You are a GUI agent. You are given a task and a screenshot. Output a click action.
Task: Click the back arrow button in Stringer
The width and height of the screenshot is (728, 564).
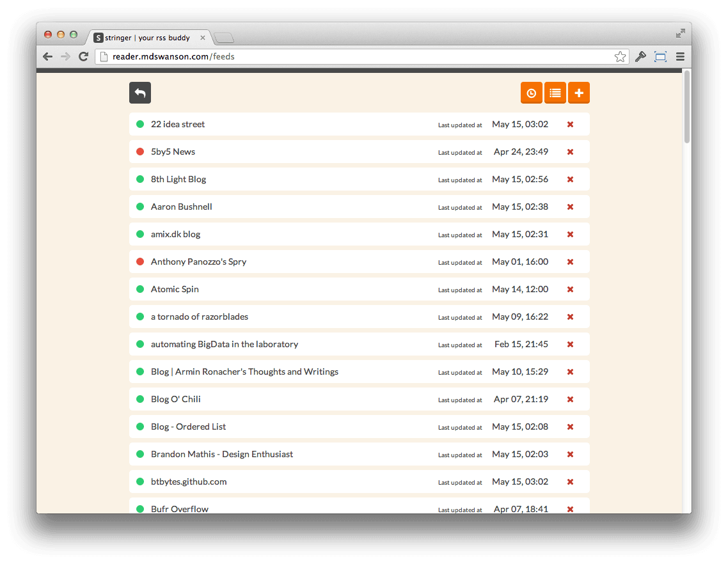click(x=139, y=93)
